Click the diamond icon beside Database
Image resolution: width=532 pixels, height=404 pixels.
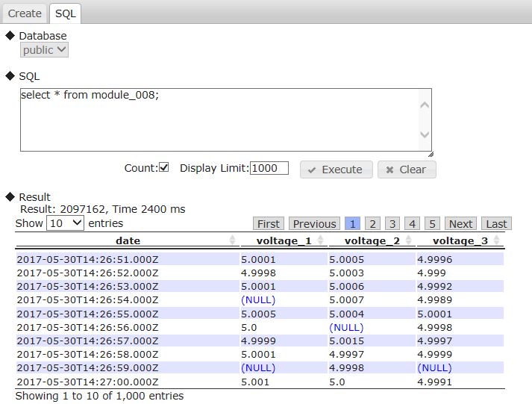coord(10,36)
